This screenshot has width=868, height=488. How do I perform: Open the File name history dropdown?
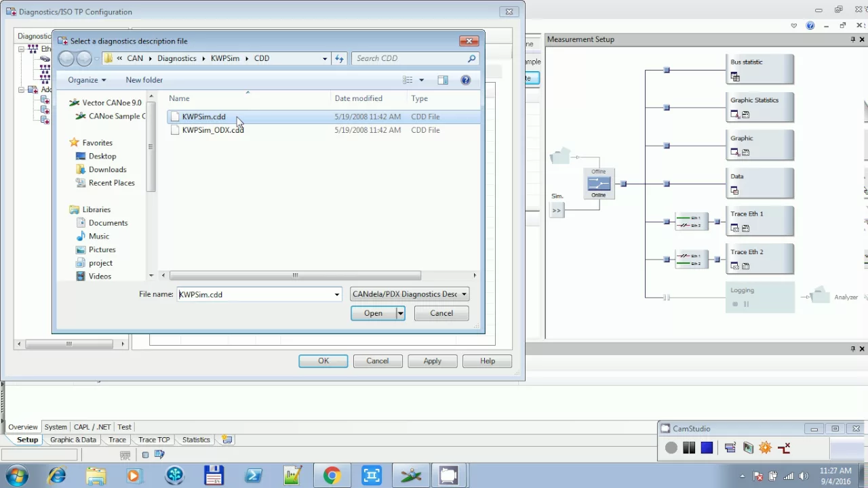pos(336,294)
